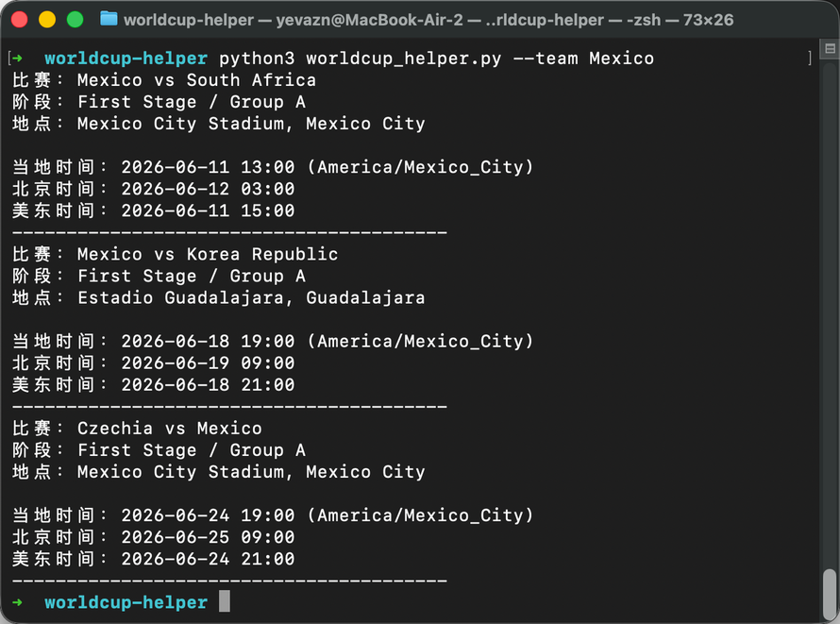Click the window title text yevazn@MacBook-Air-2
Viewport: 840px width, 624px height.
369,20
